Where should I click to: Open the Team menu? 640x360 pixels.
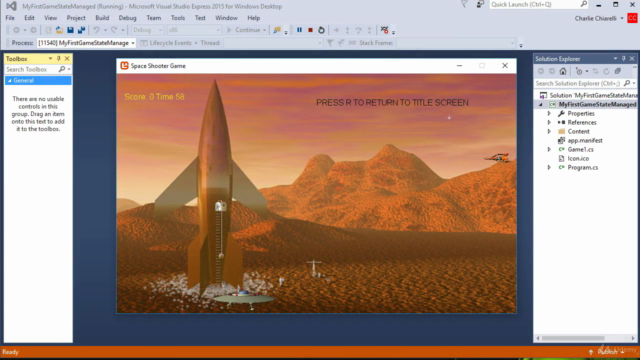[x=153, y=18]
